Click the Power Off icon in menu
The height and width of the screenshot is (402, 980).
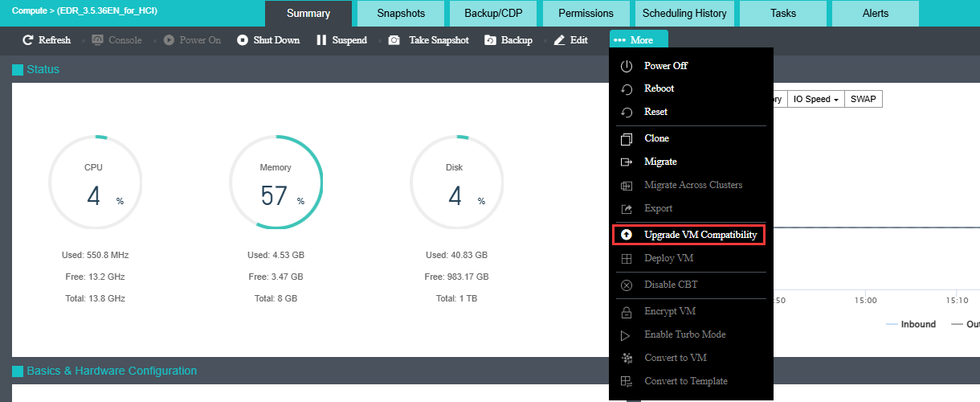[627, 66]
